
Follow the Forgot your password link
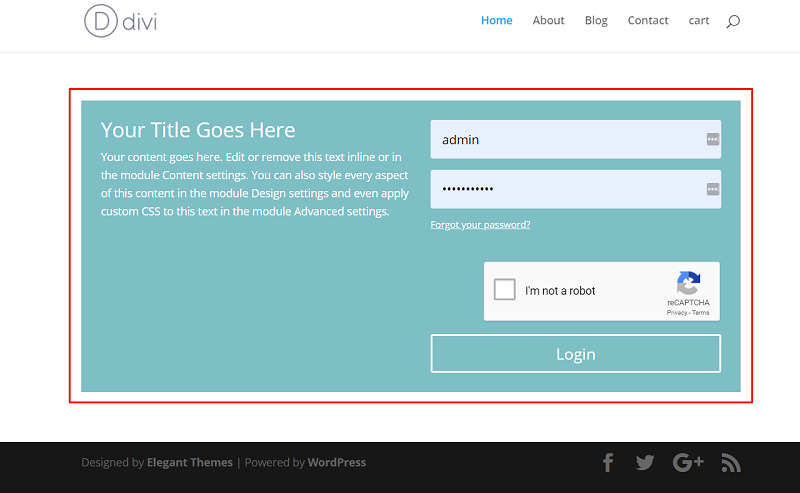(x=480, y=225)
